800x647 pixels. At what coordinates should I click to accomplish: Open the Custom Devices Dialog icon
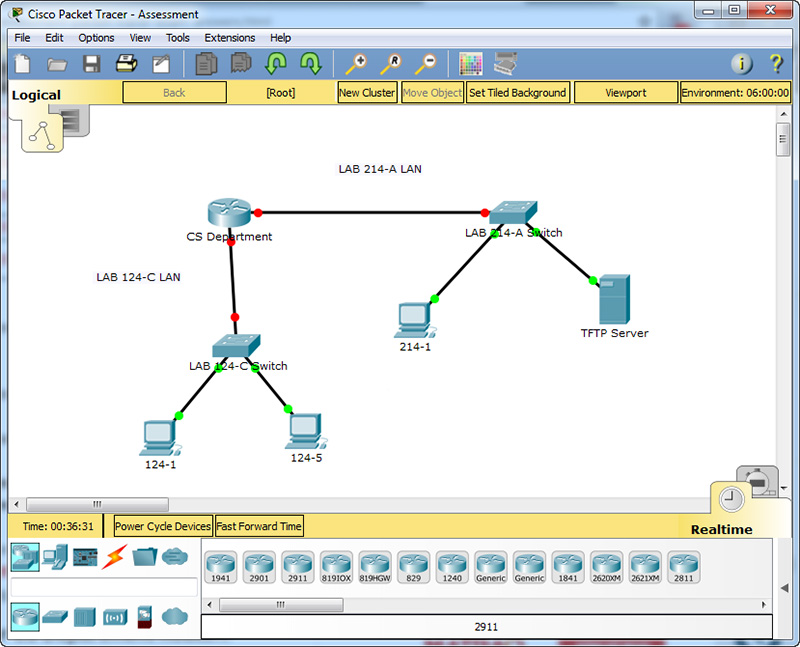[506, 63]
